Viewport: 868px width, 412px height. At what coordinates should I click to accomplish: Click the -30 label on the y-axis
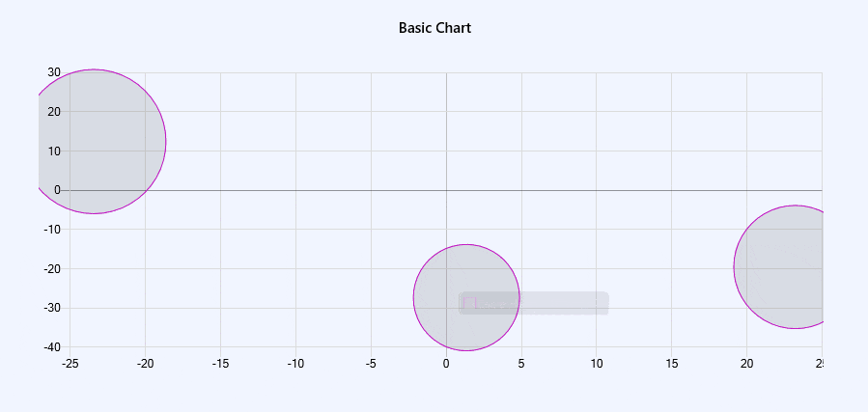tap(52, 308)
